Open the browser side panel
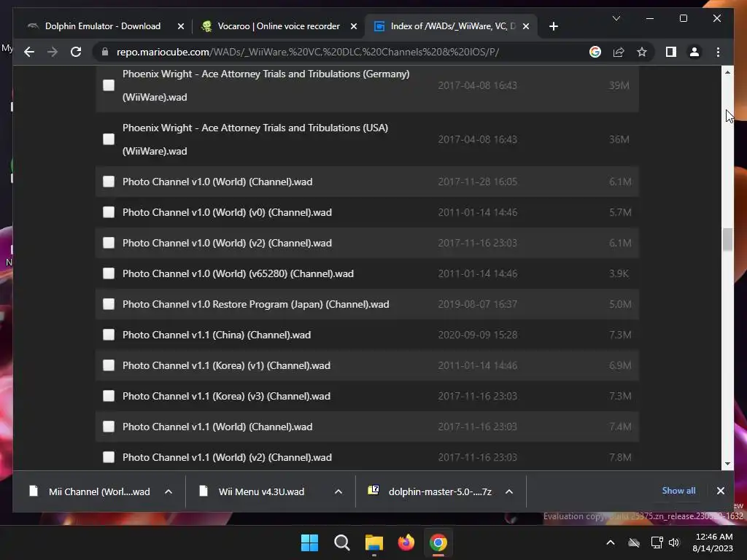 (x=671, y=52)
